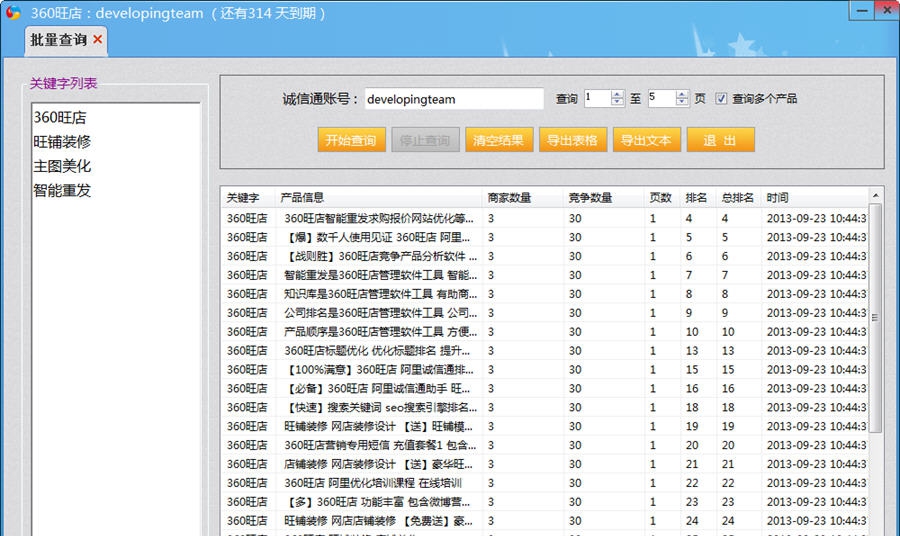The width and height of the screenshot is (900, 536).
Task: Focus the 诚信通账号 input field
Action: [453, 99]
